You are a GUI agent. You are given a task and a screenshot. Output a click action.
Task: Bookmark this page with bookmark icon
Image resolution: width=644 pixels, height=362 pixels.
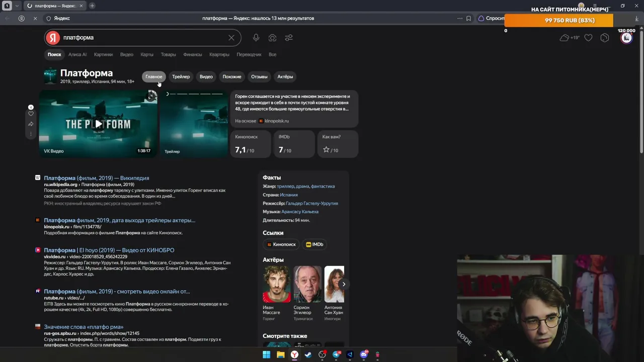(468, 18)
